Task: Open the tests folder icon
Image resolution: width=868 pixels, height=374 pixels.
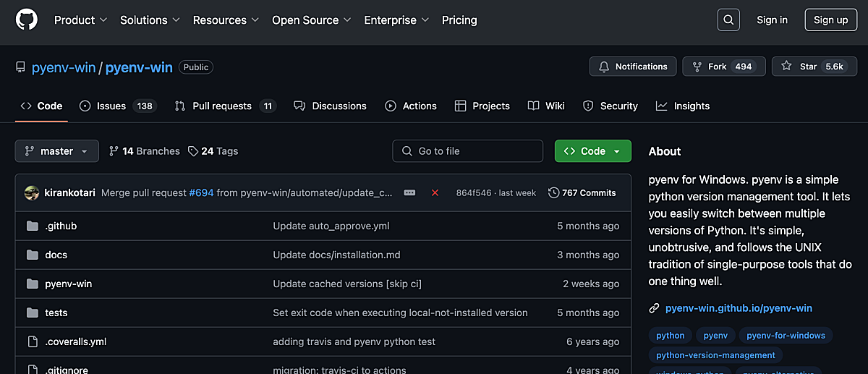Action: tap(32, 313)
